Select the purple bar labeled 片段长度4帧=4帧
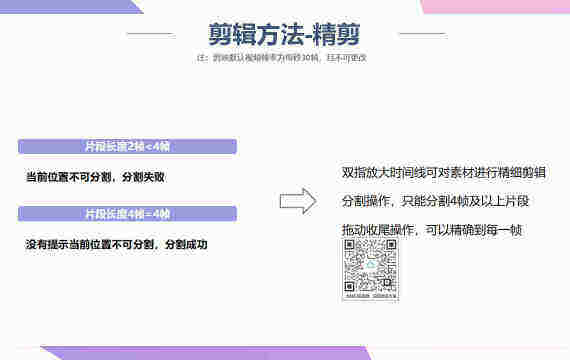This screenshot has width=570, height=360. [127, 214]
